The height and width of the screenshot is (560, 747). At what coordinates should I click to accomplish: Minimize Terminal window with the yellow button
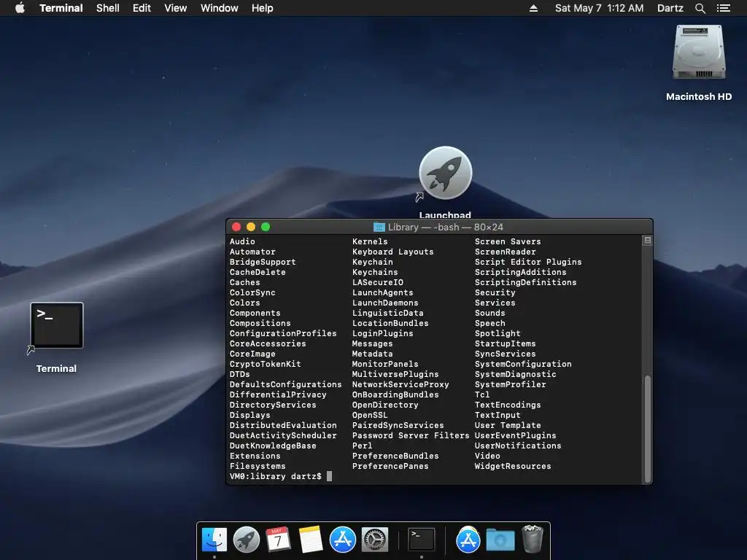coord(251,227)
